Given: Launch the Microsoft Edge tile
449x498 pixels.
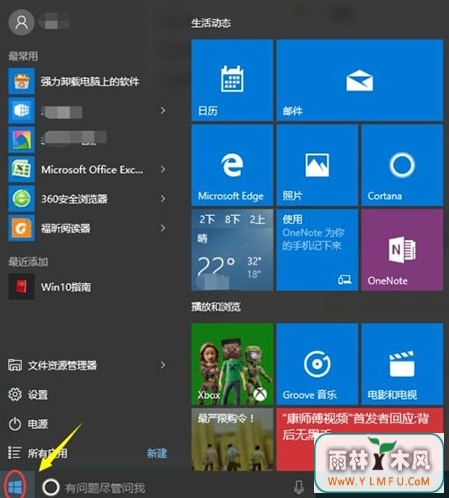Looking at the screenshot, I should pos(232,165).
